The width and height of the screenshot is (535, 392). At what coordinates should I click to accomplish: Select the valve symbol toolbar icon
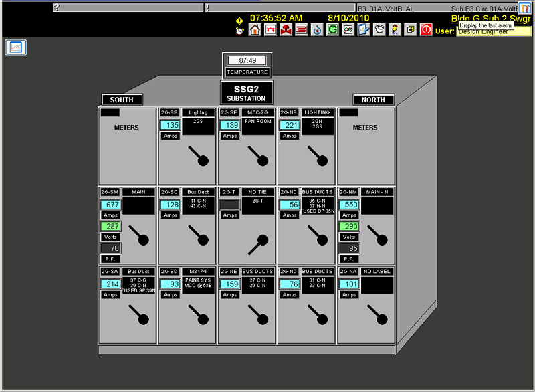pos(285,29)
